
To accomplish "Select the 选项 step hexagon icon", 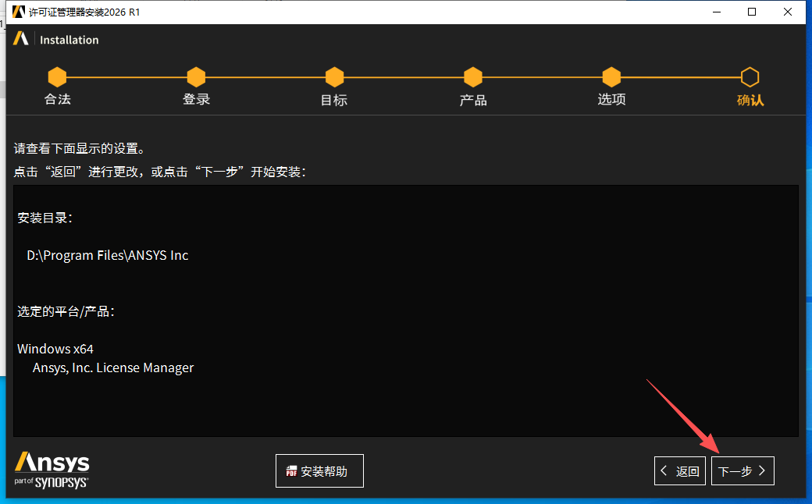I will coord(611,77).
